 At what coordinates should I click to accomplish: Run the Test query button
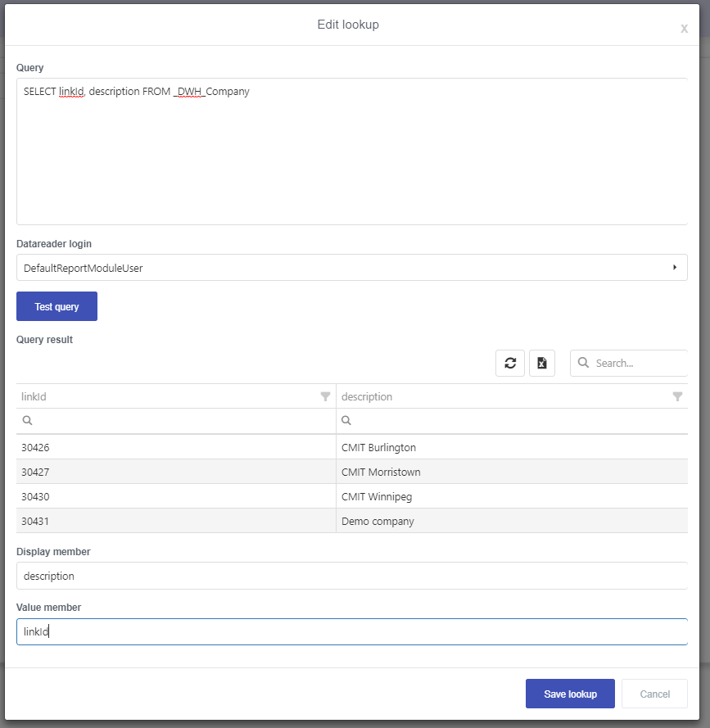pos(57,306)
